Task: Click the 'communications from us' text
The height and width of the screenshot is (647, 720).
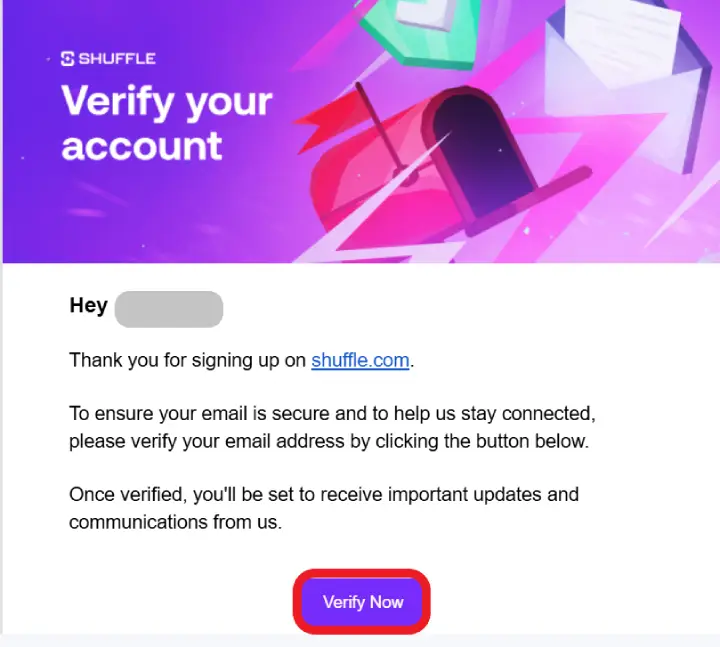Action: (175, 522)
